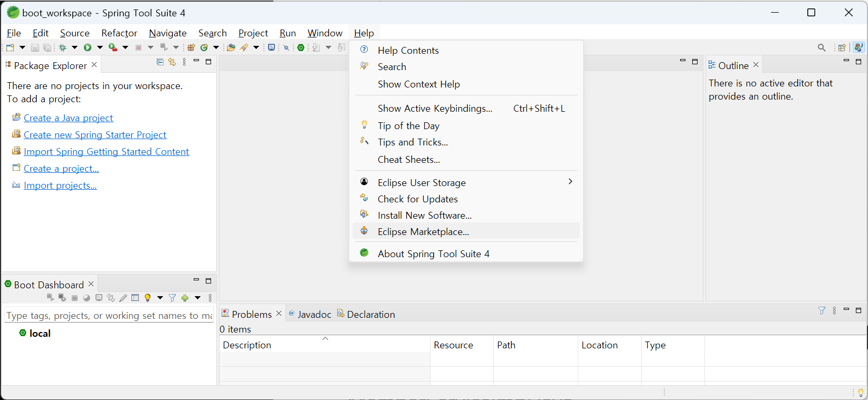Screen dimensions: 868x400
Task: Select the Java perspective icon
Action: click(x=859, y=47)
